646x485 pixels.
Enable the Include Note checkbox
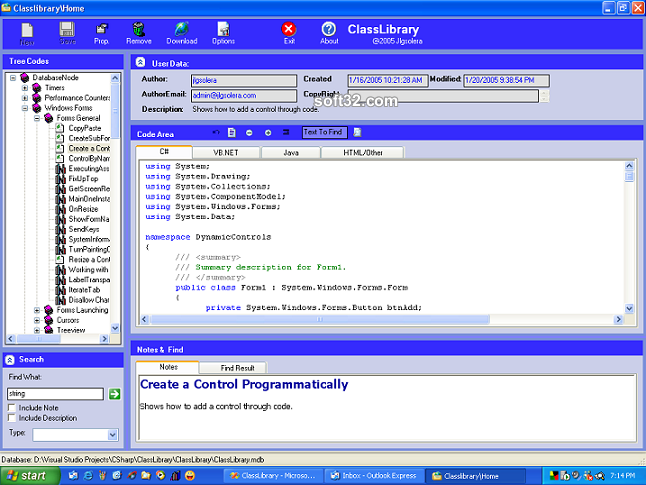point(12,408)
